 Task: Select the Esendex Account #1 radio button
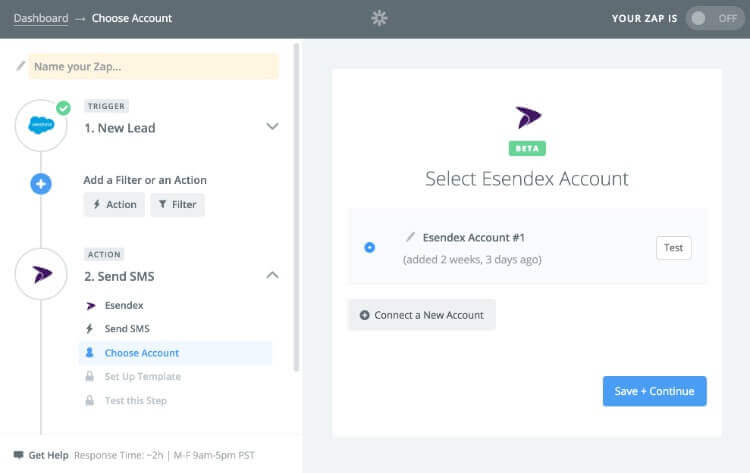[x=370, y=247]
